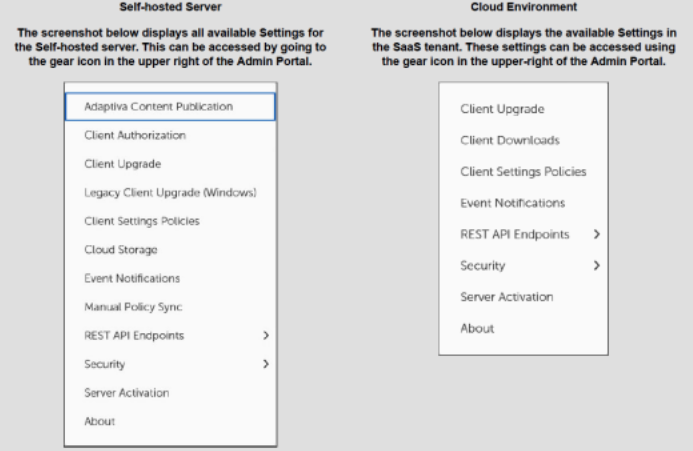693x451 pixels.
Task: Open Client Settings Policies in cloud menu
Action: [523, 172]
